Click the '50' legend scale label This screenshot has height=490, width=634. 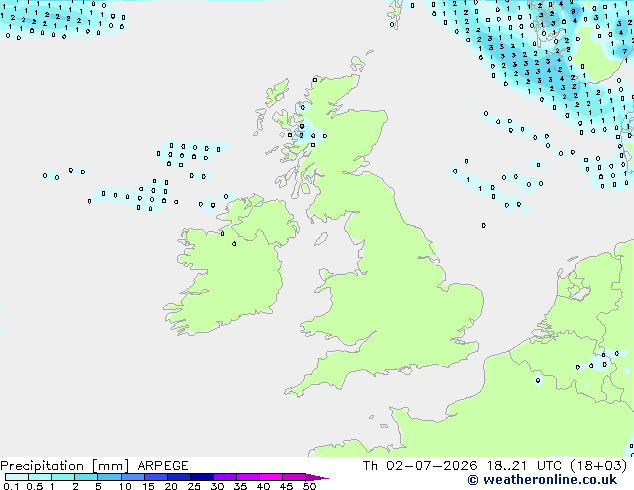click(309, 486)
